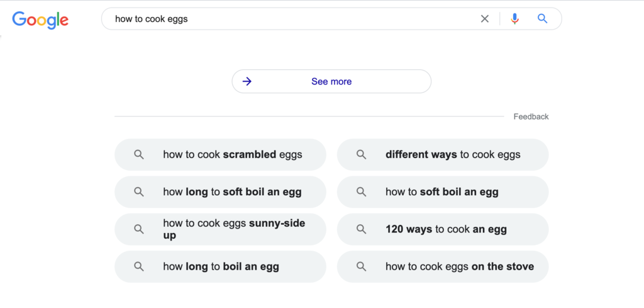
Task: Open '120 ways to cook an egg' search
Action: tap(446, 229)
